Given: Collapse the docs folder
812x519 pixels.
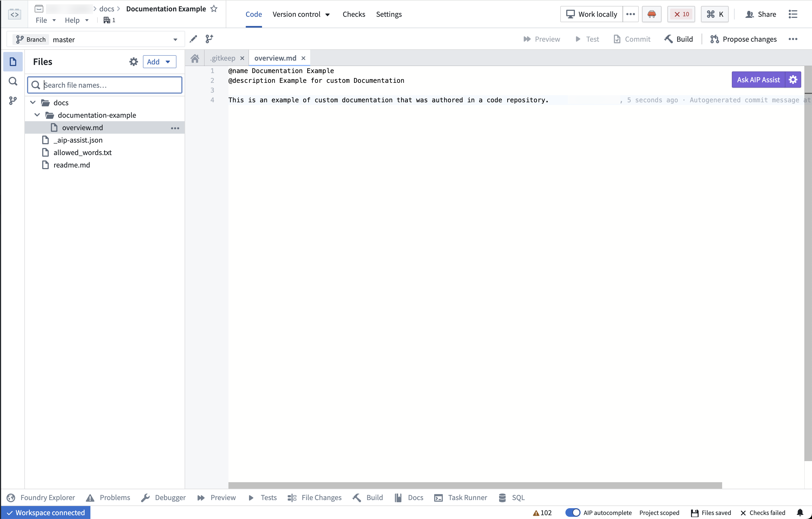Looking at the screenshot, I should pos(33,103).
